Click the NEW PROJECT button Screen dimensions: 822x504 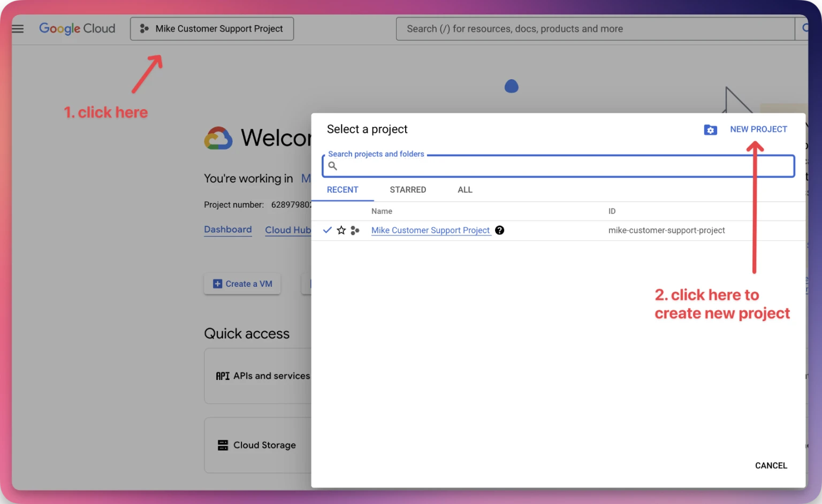[x=758, y=129]
